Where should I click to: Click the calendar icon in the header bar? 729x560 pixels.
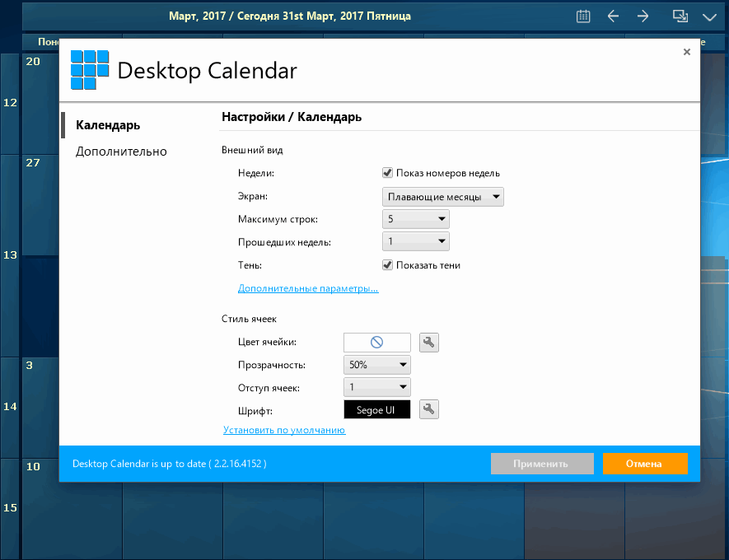pos(583,16)
